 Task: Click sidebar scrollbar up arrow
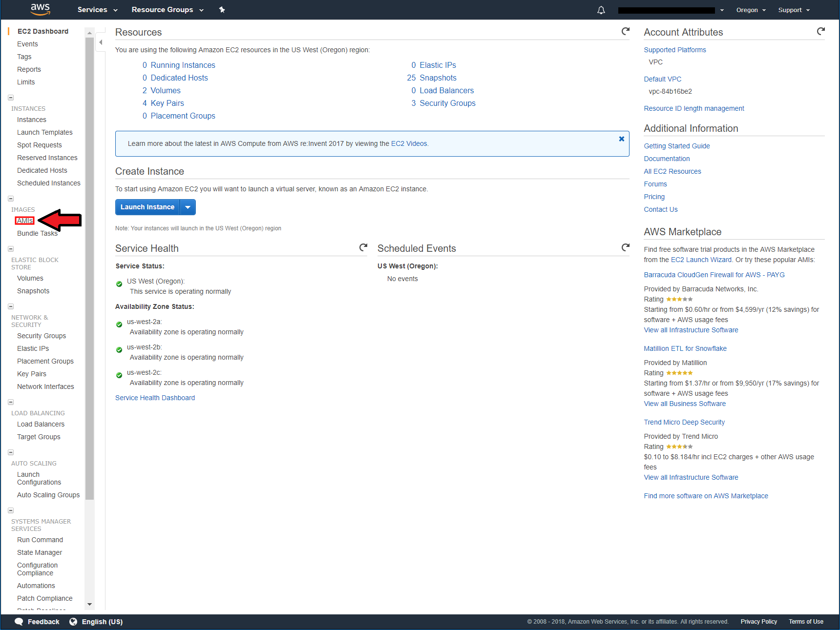(89, 33)
